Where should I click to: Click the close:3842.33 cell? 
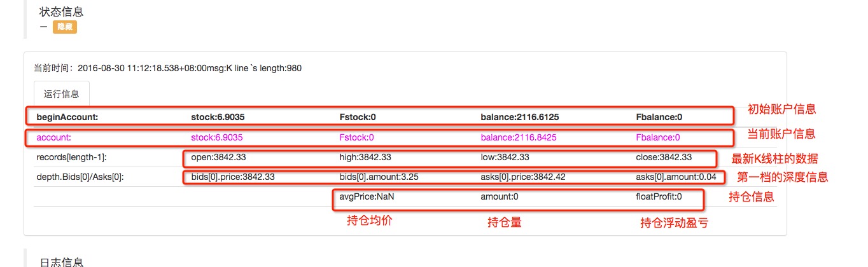(x=664, y=157)
